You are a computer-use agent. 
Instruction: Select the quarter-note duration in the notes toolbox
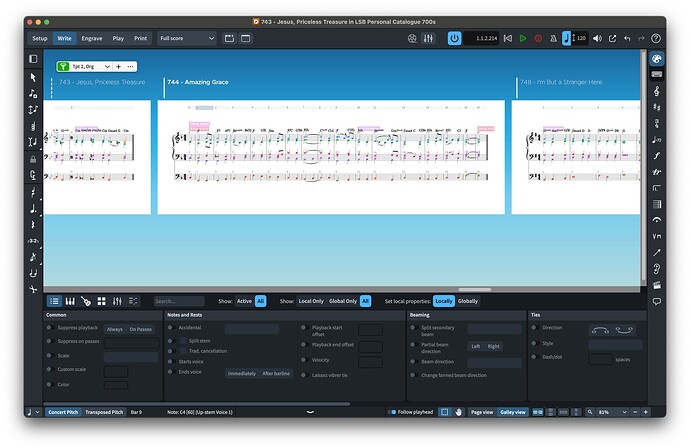click(x=33, y=209)
